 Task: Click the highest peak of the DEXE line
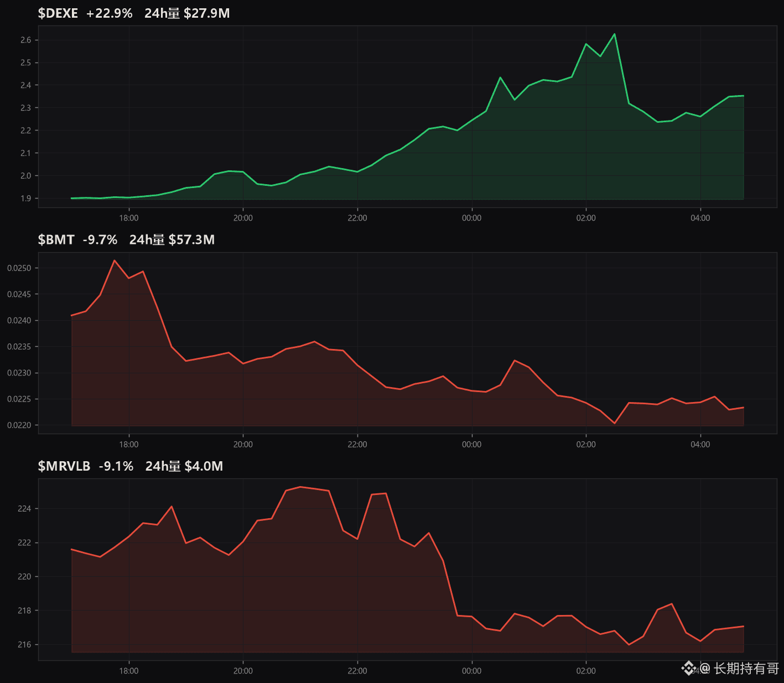[x=615, y=34]
